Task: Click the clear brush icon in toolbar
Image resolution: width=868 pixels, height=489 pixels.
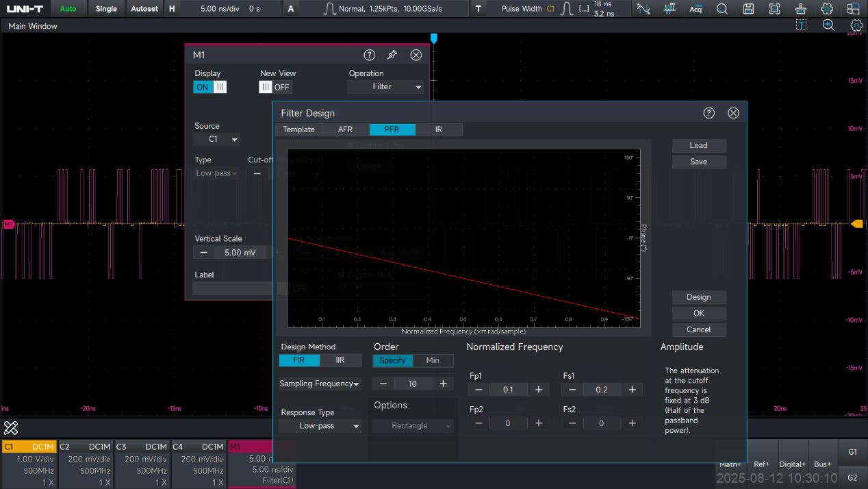Action: tap(800, 9)
